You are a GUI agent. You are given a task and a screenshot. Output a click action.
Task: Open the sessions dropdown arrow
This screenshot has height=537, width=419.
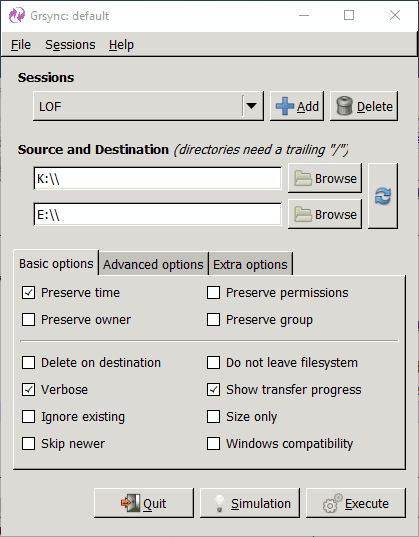(251, 106)
